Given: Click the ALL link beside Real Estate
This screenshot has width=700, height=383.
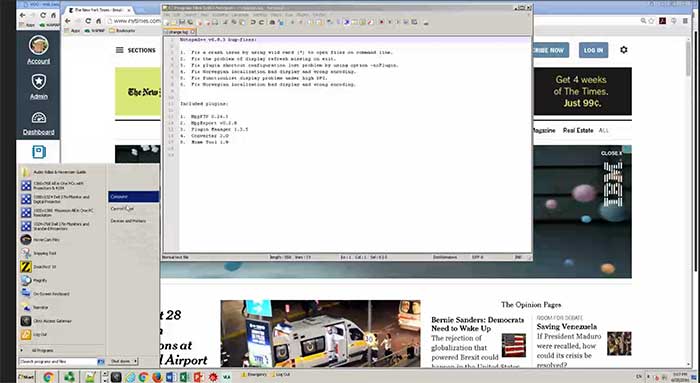Looking at the screenshot, I should (604, 130).
